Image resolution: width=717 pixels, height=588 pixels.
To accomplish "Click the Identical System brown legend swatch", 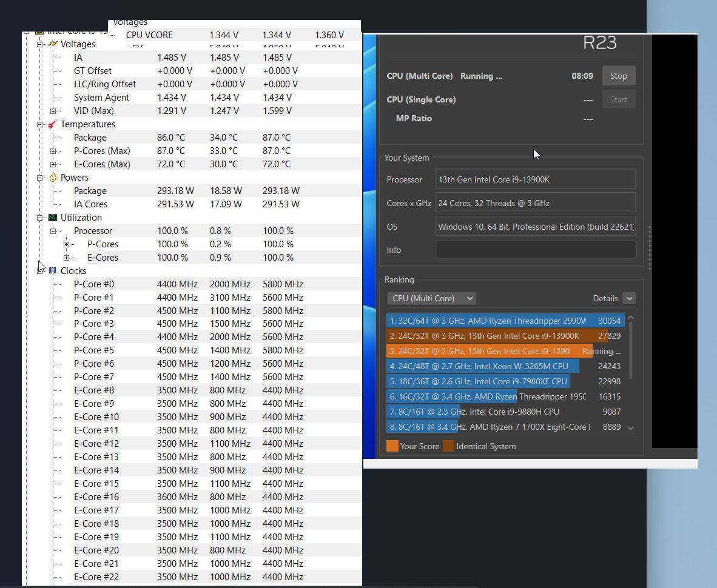I will [449, 446].
